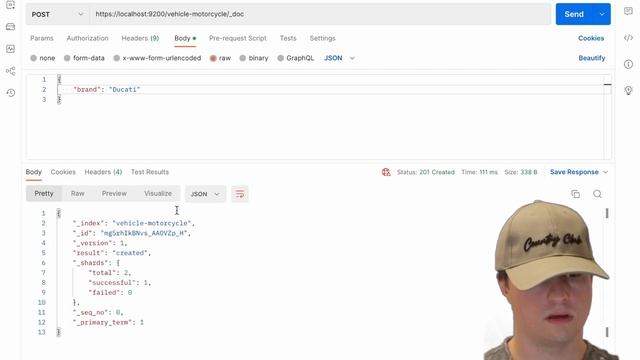The height and width of the screenshot is (360, 640).
Task: Switch to the Pre-request Script tab
Action: (238, 38)
